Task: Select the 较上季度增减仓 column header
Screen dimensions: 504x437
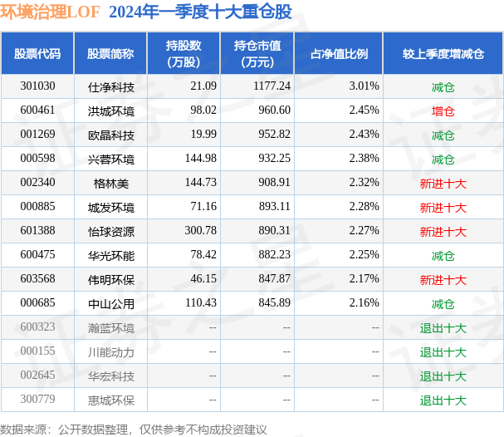Action: 443,54
